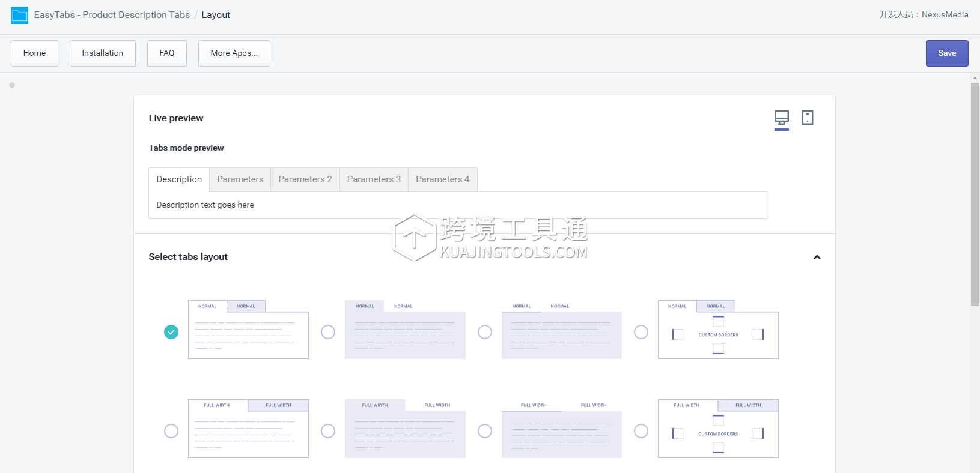Save the layout settings

[947, 53]
